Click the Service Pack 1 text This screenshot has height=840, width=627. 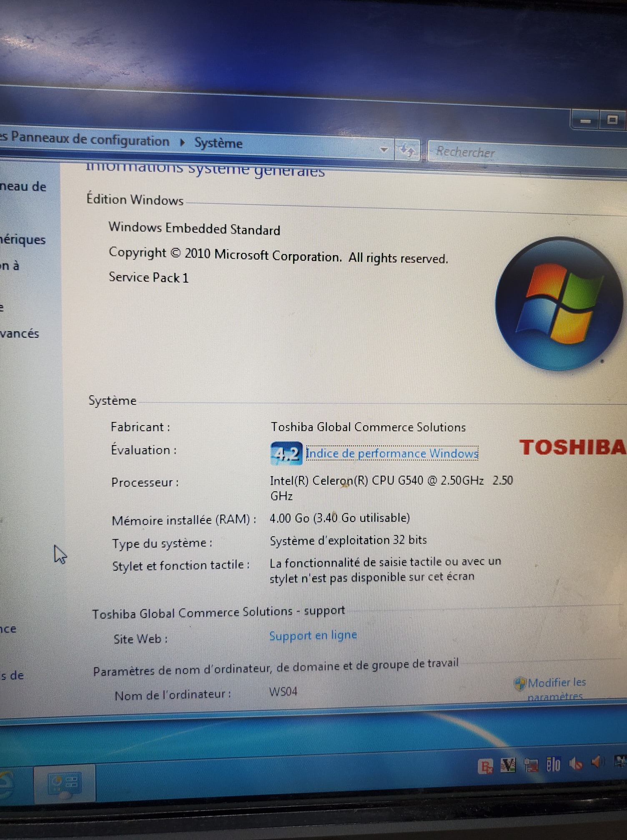148,277
